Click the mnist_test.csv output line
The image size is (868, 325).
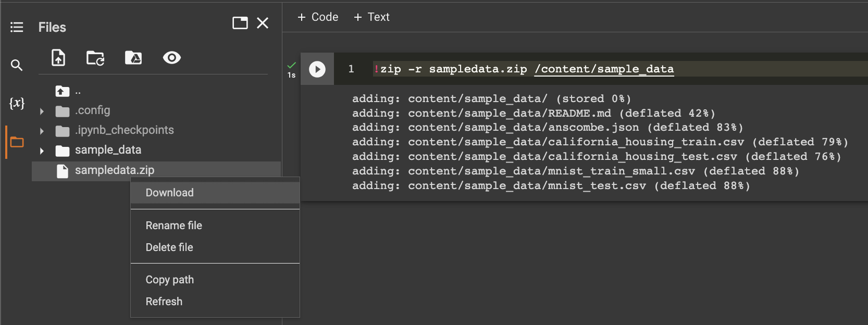(551, 185)
